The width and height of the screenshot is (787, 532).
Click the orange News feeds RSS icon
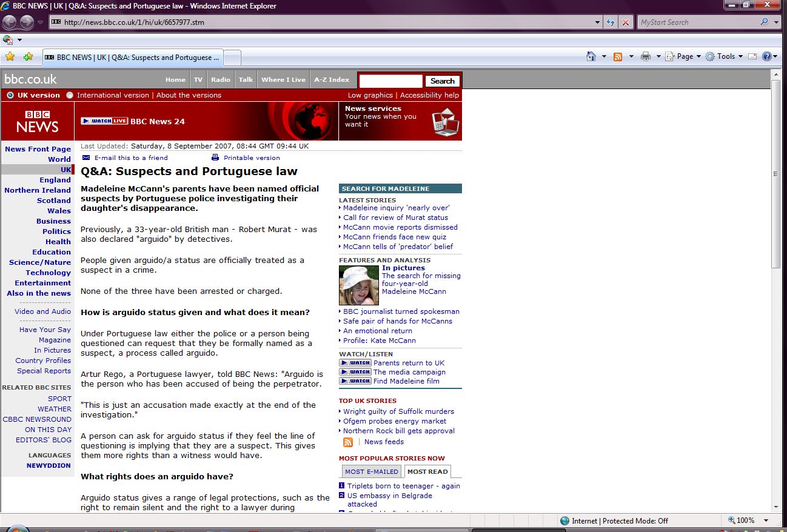(x=348, y=442)
